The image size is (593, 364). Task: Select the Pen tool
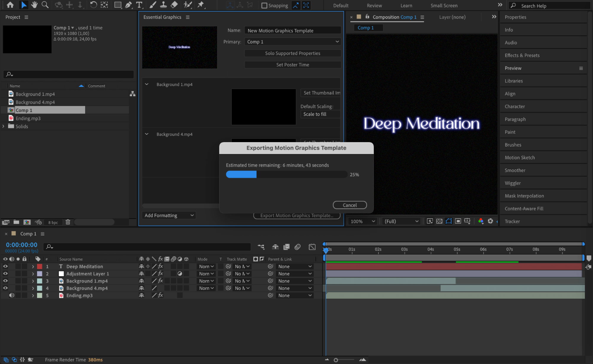point(128,5)
